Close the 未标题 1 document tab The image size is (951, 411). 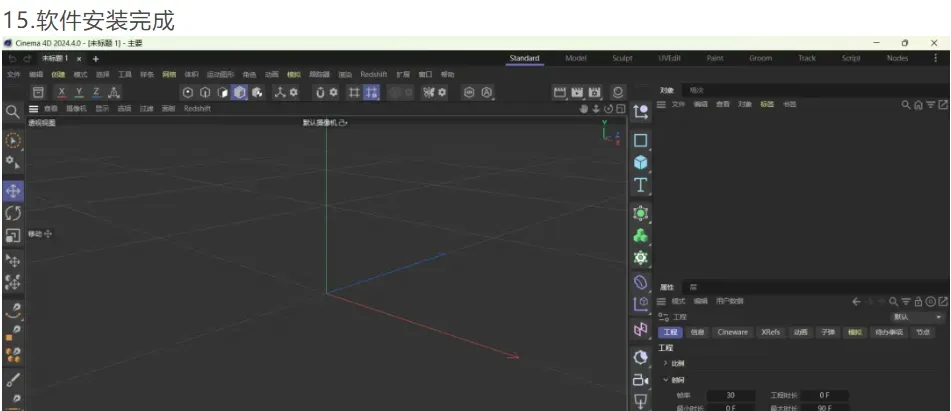(x=79, y=59)
